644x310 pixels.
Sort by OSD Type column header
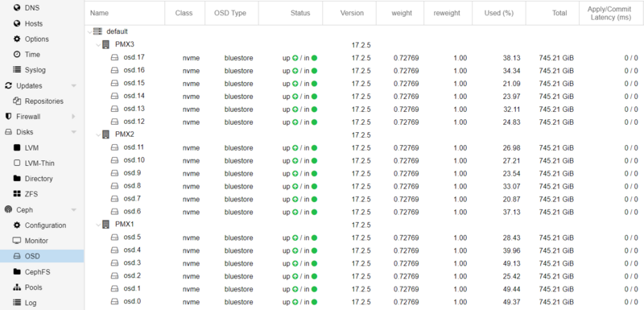[232, 13]
